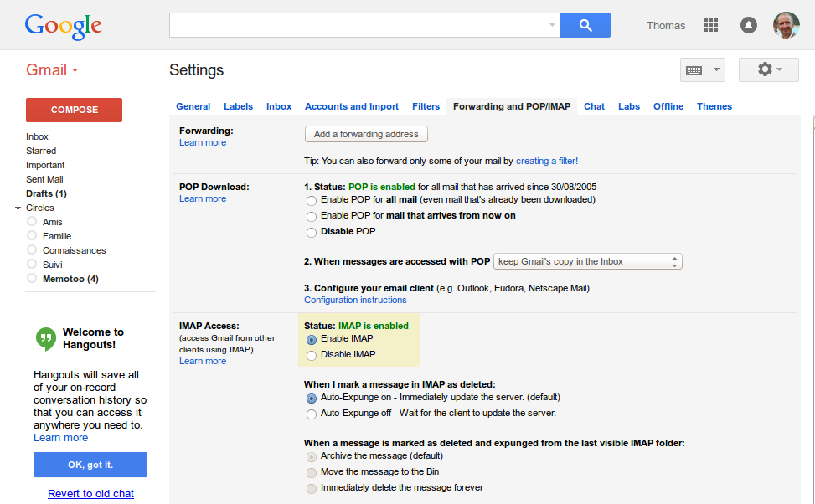Select Immediately delete the message forever

(312, 489)
